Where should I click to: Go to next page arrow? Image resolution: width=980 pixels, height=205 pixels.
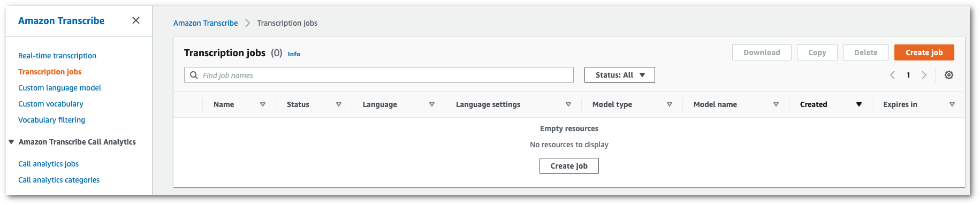click(924, 75)
